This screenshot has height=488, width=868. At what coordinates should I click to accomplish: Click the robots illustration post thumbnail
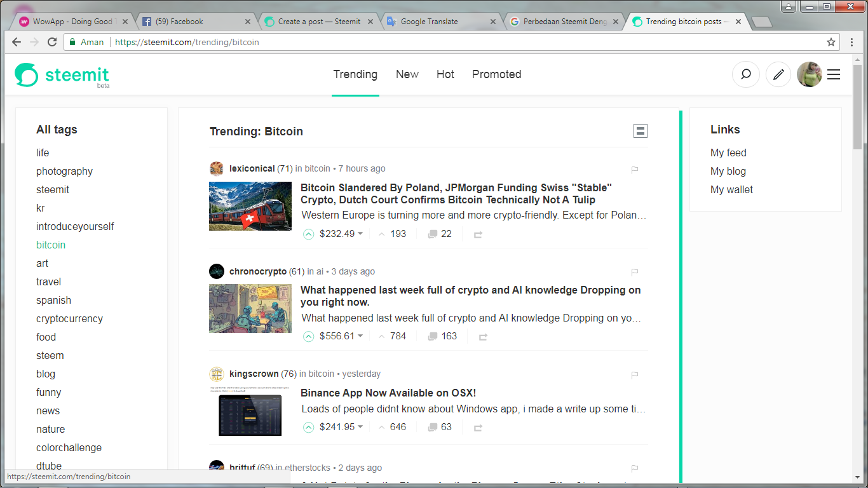(x=250, y=308)
